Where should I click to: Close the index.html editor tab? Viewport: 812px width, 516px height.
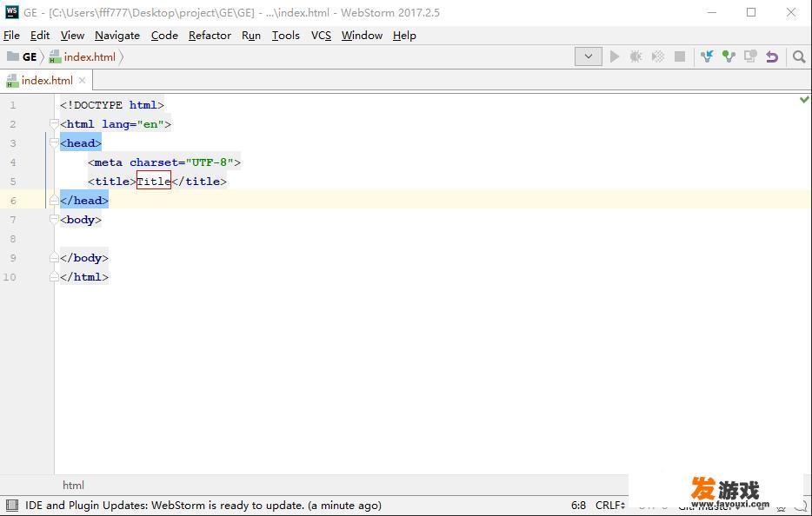pyautogui.click(x=82, y=80)
